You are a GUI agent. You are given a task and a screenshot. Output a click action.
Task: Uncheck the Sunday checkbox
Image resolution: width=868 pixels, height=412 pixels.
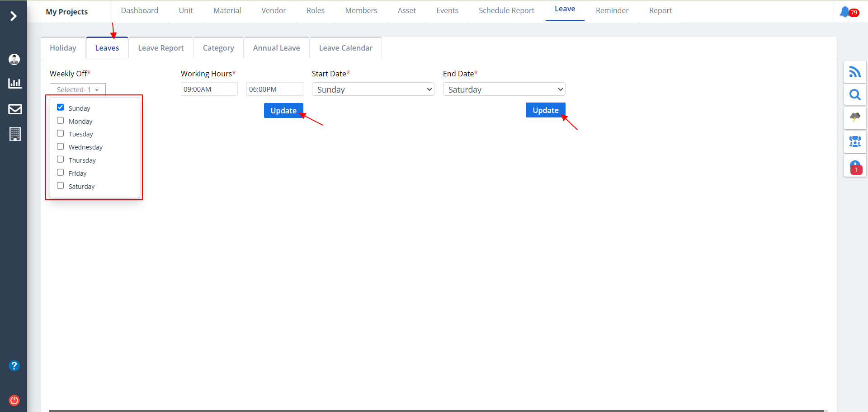pyautogui.click(x=60, y=108)
